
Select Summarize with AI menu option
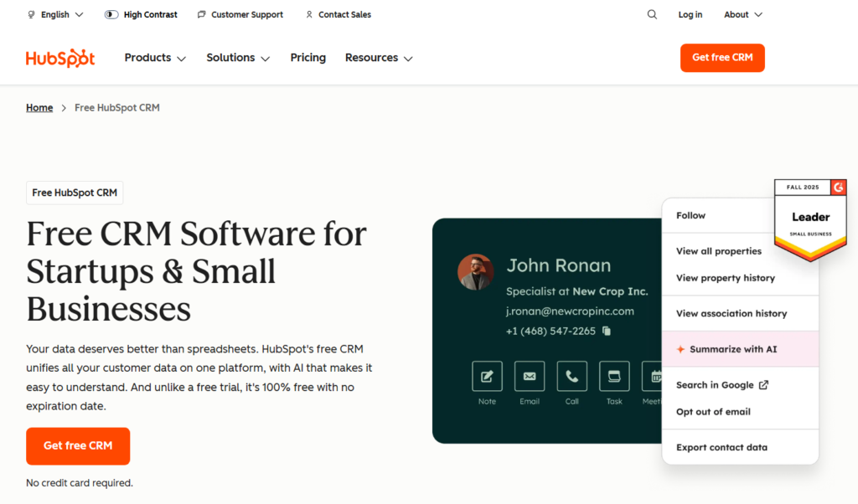click(x=732, y=349)
